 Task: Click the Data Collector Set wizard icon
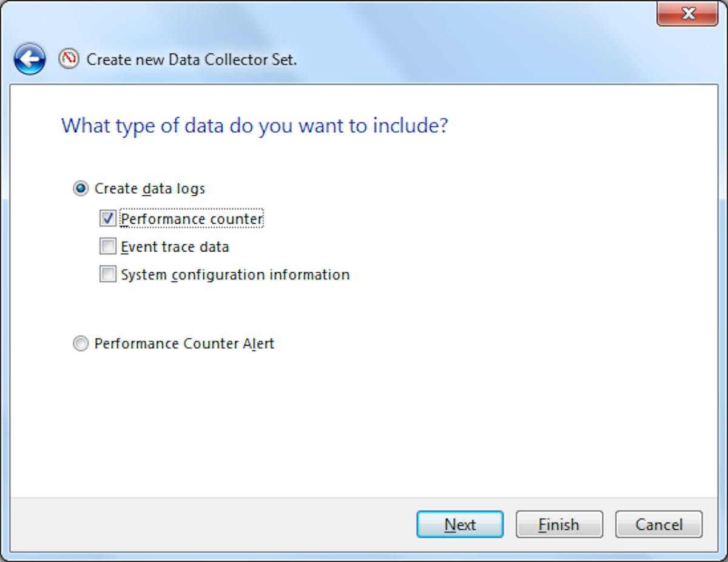(69, 59)
